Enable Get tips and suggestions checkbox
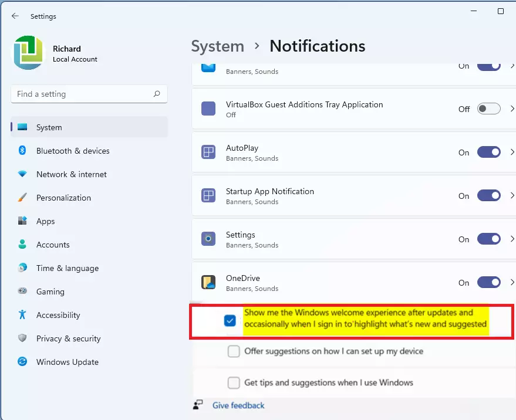This screenshot has width=516, height=420. [x=234, y=383]
